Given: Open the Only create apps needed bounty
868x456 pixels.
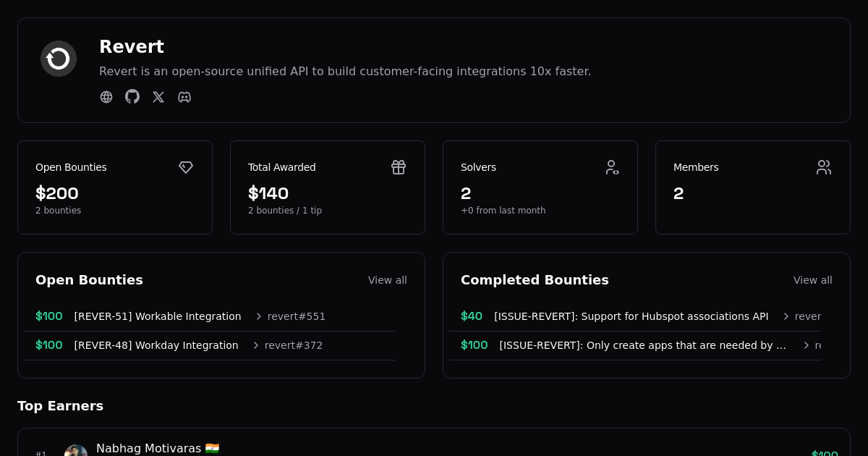Looking at the screenshot, I should pos(642,345).
